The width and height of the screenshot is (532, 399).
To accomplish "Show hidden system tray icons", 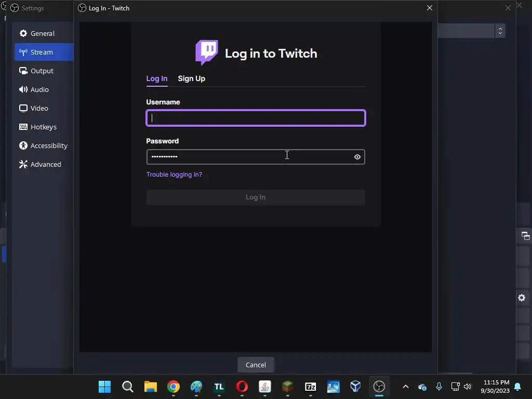I will (405, 387).
